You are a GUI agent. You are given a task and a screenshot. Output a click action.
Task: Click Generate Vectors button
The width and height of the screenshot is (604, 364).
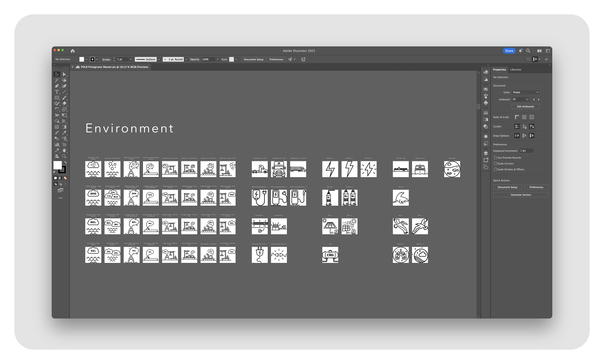[521, 195]
